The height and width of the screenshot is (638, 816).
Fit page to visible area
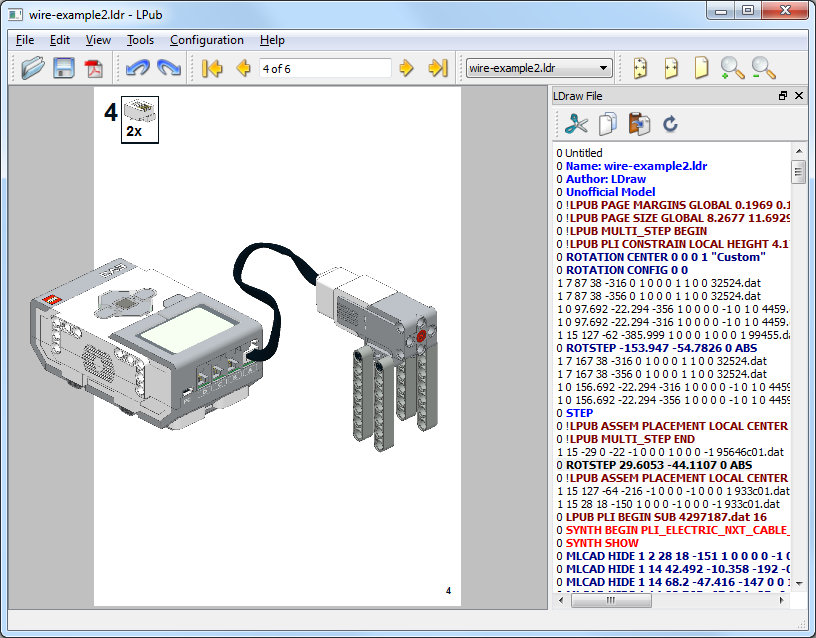click(640, 68)
